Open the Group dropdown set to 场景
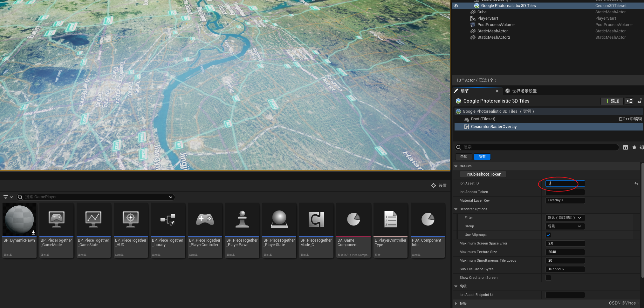The height and width of the screenshot is (308, 644). [565, 226]
